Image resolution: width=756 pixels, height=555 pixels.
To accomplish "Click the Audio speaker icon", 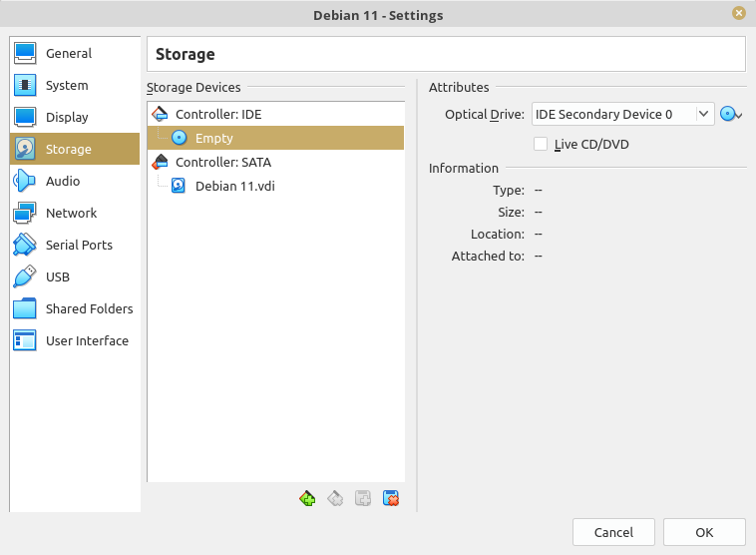I will (x=25, y=181).
